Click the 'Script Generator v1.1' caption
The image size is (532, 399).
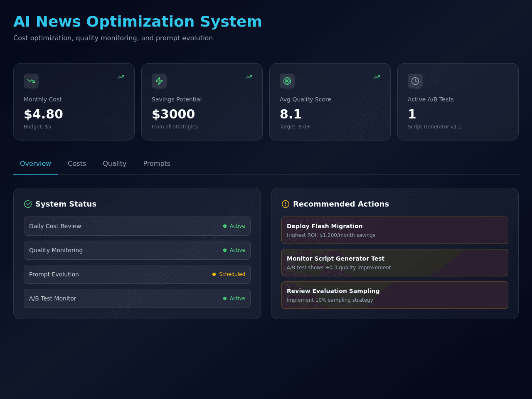tap(434, 127)
